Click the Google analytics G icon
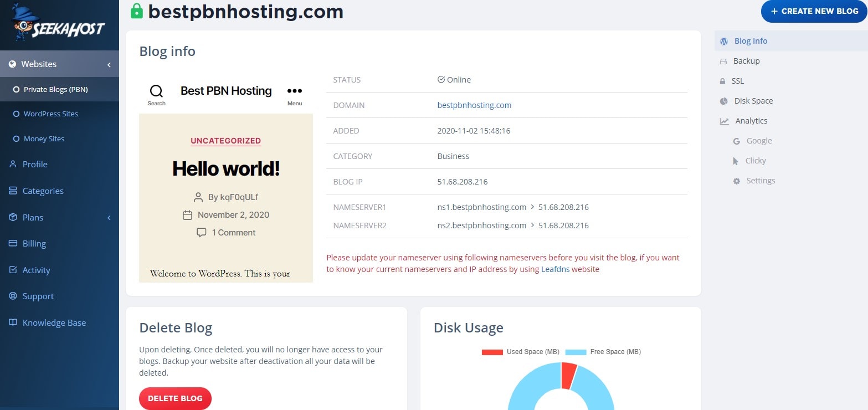 pos(737,141)
